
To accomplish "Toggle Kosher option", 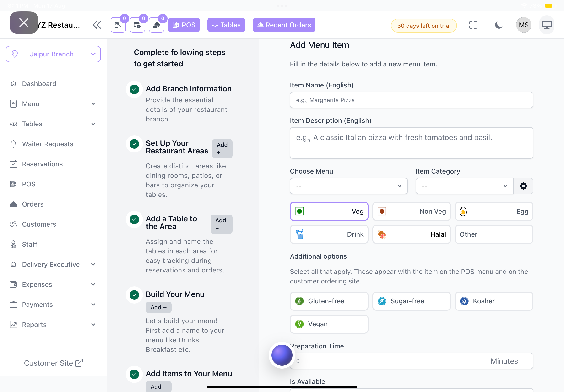I will point(494,301).
